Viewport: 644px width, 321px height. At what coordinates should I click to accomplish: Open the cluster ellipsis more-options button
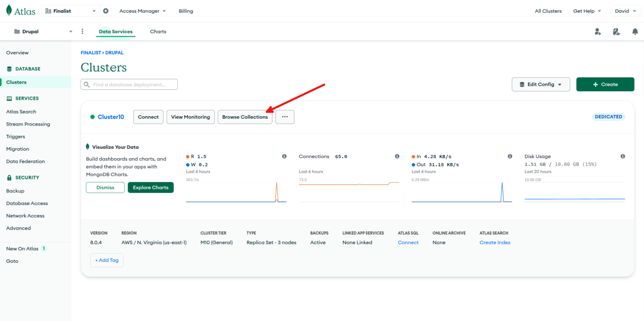[x=285, y=117]
